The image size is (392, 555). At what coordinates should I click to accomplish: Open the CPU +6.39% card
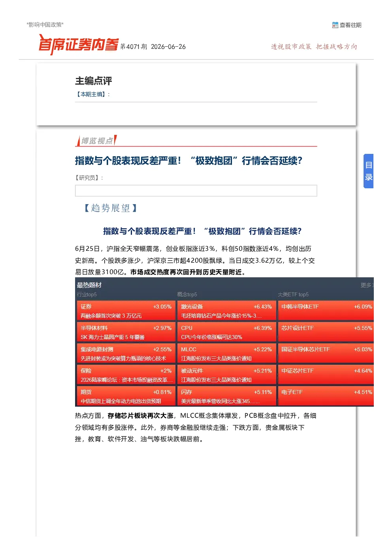click(226, 332)
